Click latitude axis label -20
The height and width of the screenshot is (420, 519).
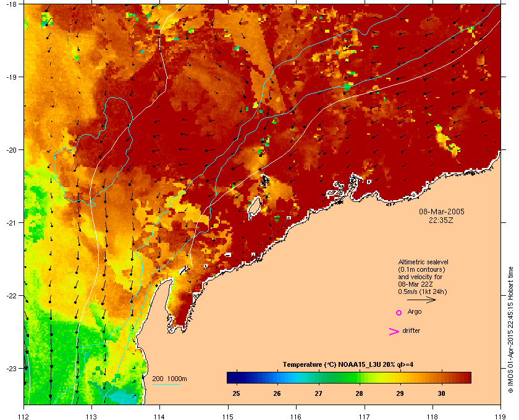pos(11,149)
